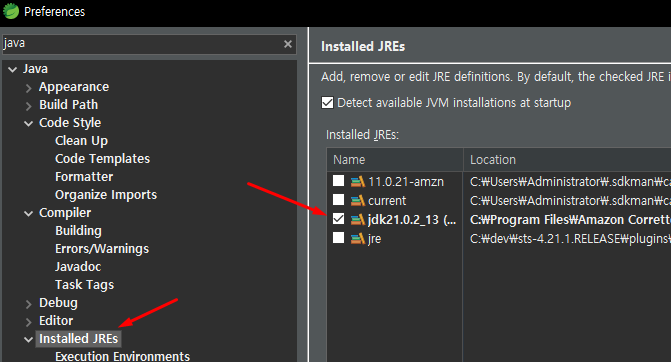Screen dimensions: 671x362
Task: Select Code Style in the tree
Action: [70, 123]
